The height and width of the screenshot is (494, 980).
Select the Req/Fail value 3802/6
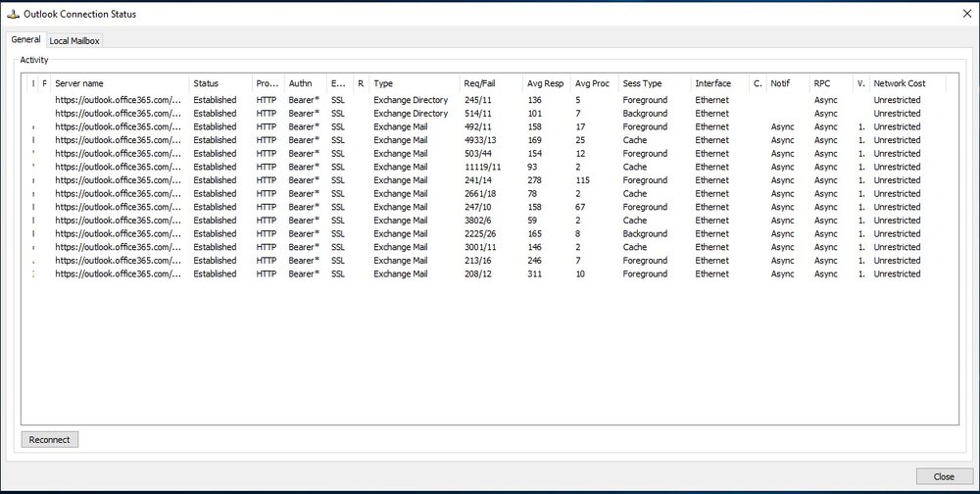478,221
